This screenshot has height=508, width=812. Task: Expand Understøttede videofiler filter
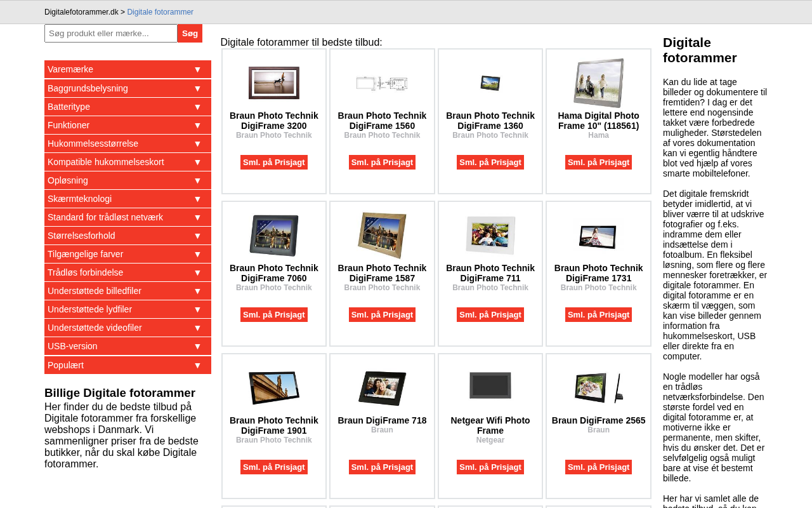click(128, 328)
